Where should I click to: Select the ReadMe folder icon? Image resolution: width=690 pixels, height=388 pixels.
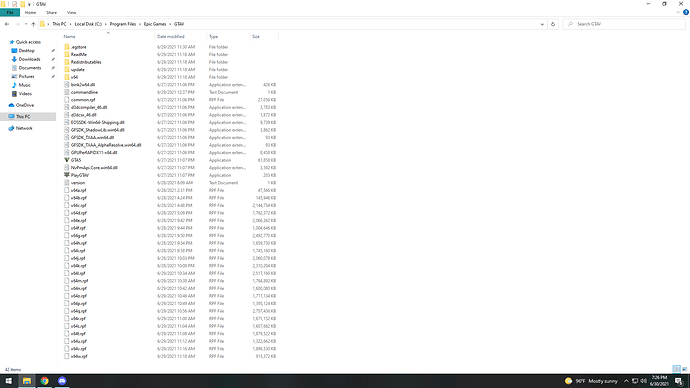67,55
